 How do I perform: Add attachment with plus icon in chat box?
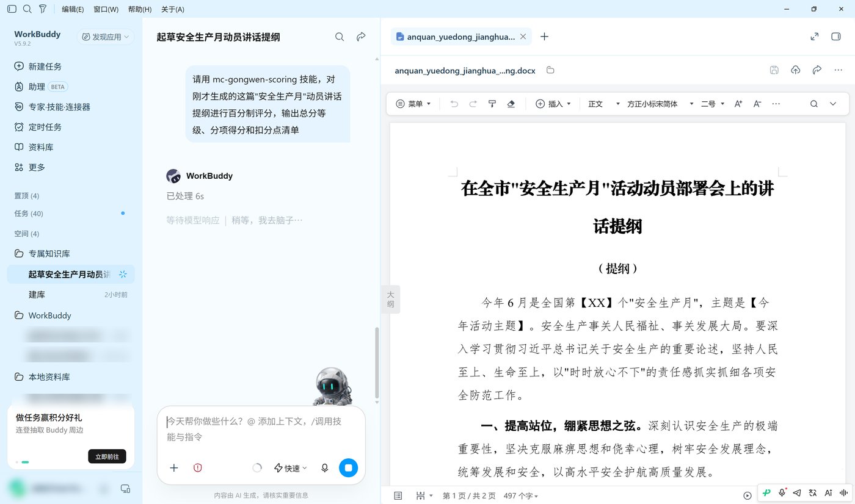(x=174, y=468)
